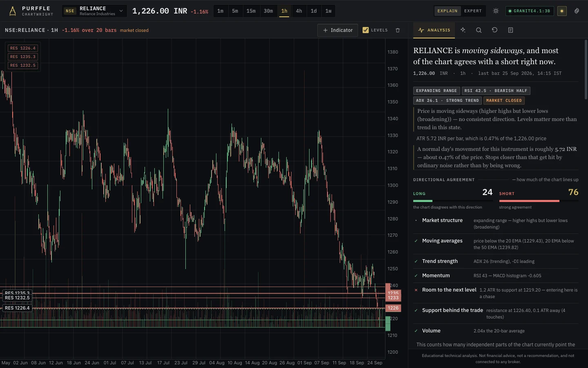The width and height of the screenshot is (588, 368).
Task: Click the failed cross on Room to the next level
Action: point(416,290)
